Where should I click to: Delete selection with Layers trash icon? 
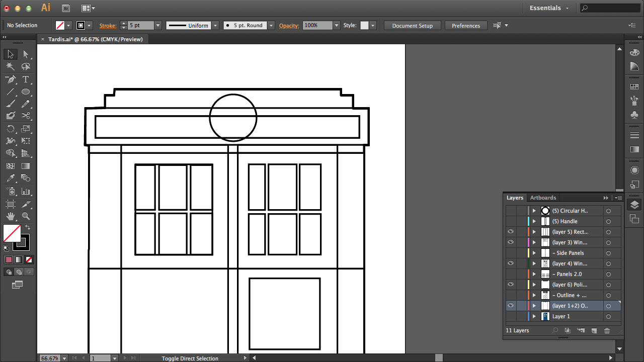pos(607,330)
